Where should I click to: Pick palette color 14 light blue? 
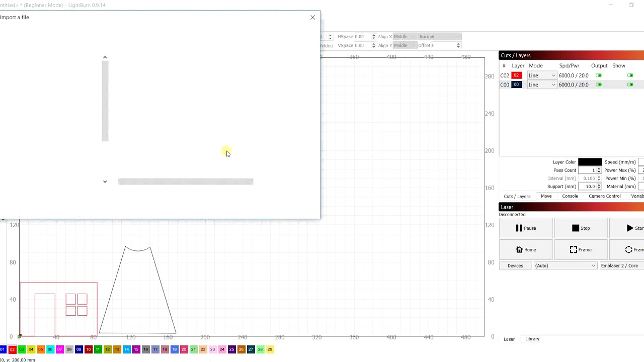[x=126, y=349]
